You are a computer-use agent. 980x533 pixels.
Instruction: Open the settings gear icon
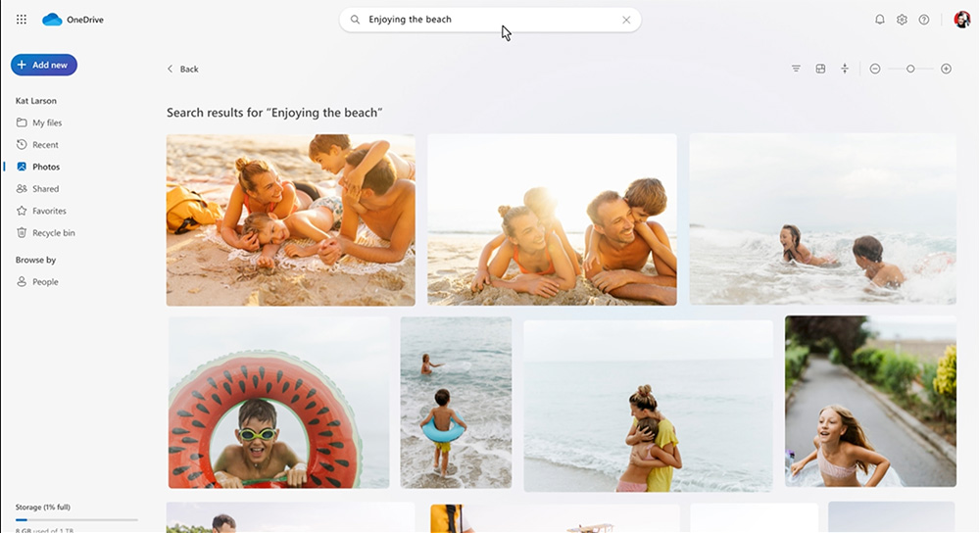(902, 20)
